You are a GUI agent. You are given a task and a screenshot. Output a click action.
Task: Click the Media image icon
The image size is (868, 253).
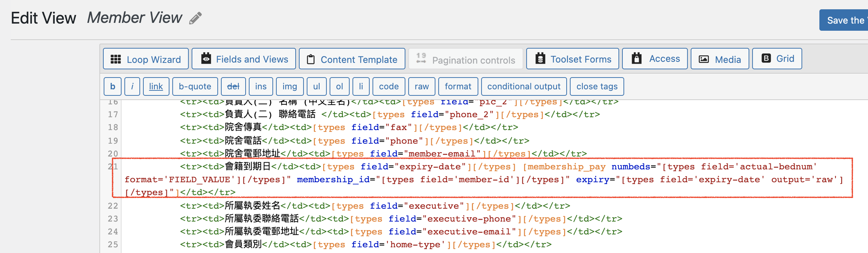(704, 59)
